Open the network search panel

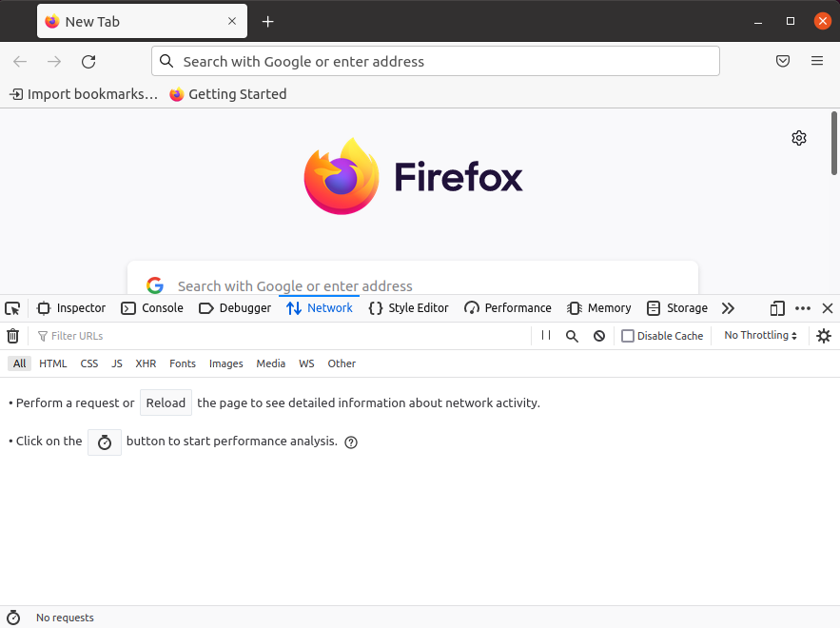pyautogui.click(x=572, y=336)
